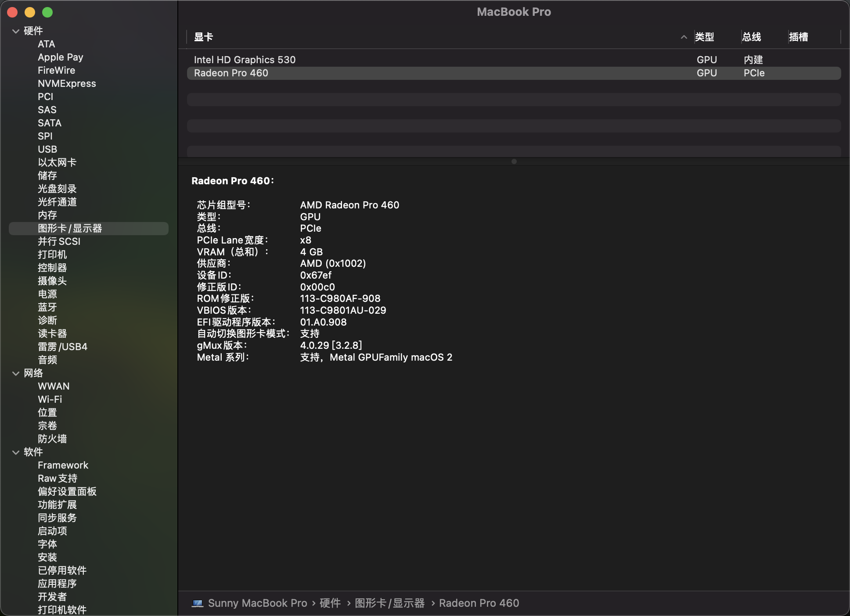850x616 pixels.
Task: Open Wi-Fi under 网络
Action: click(50, 399)
